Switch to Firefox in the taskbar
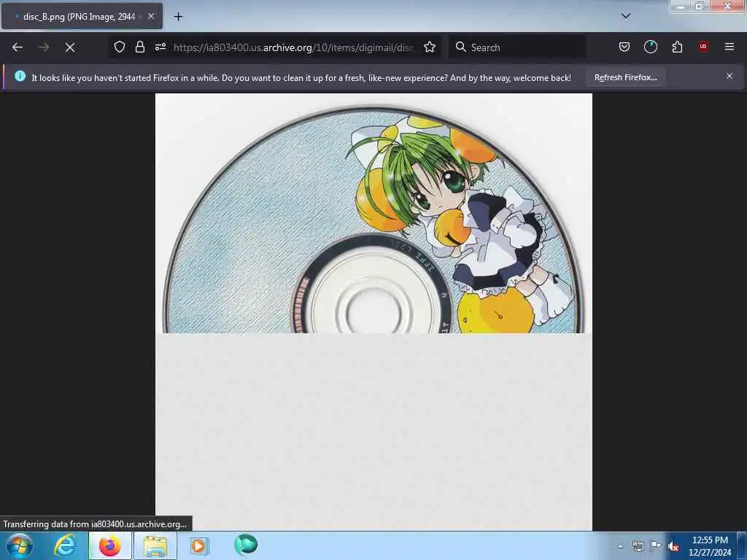Image resolution: width=747 pixels, height=560 pixels. [x=109, y=545]
